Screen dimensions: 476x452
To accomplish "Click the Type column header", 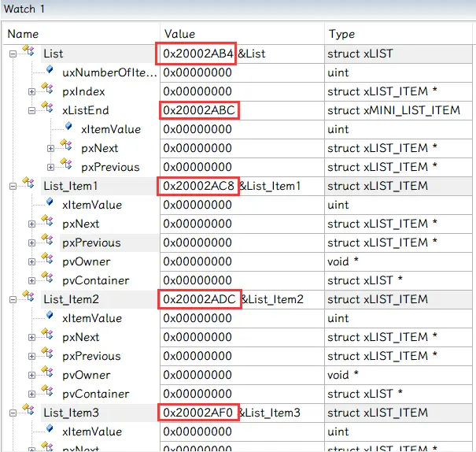I will 341,34.
